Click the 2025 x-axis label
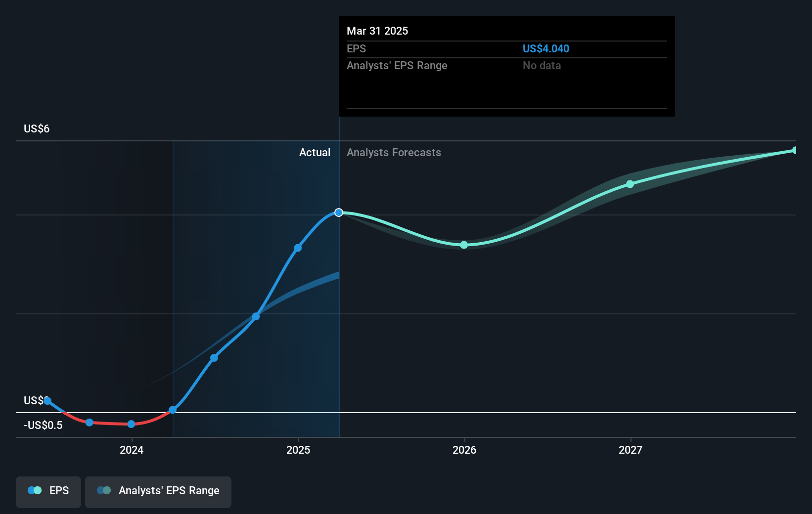 coord(298,450)
